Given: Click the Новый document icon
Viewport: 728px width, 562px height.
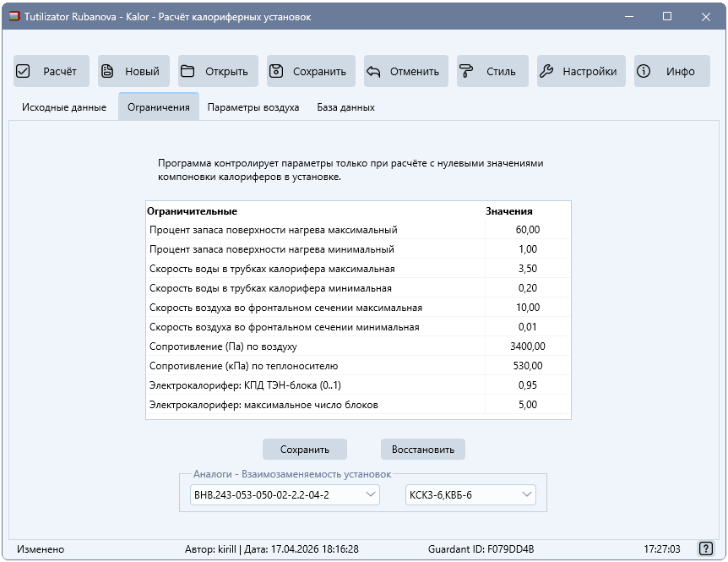Looking at the screenshot, I should 107,71.
